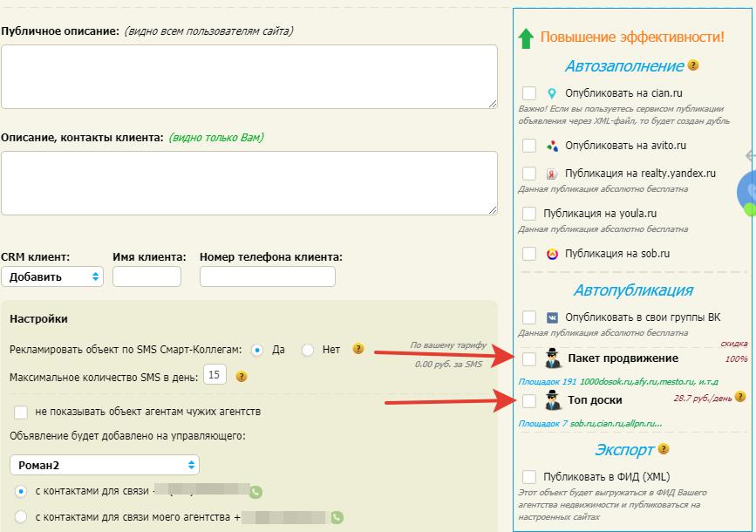Click the Публичное описание text area
Screen dimensions: 756x532
point(249,77)
